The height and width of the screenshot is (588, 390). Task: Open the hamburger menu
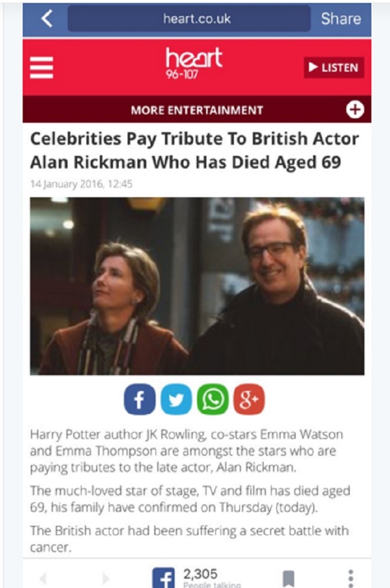pos(42,67)
